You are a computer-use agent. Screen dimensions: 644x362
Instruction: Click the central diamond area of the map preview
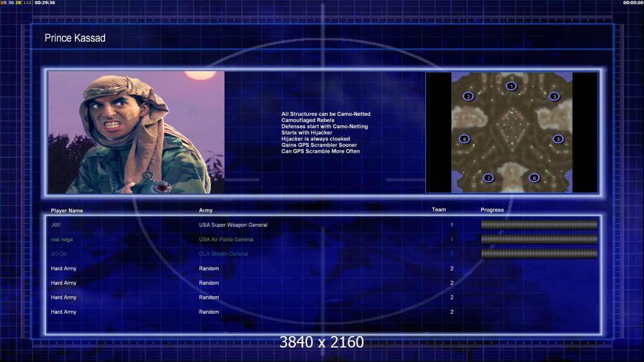(511, 126)
